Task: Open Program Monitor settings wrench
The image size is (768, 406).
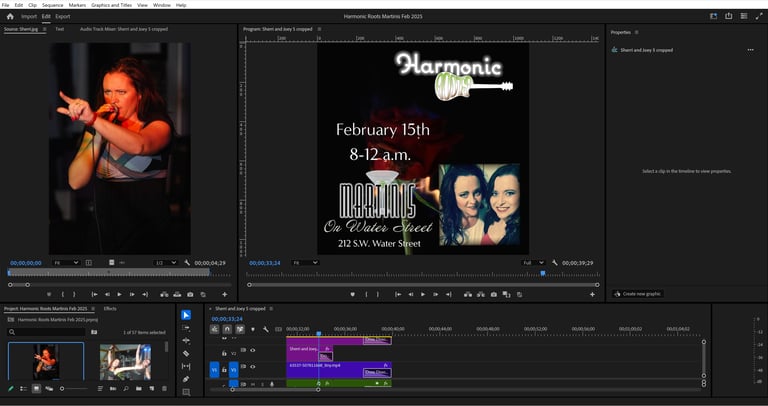Action: click(554, 263)
